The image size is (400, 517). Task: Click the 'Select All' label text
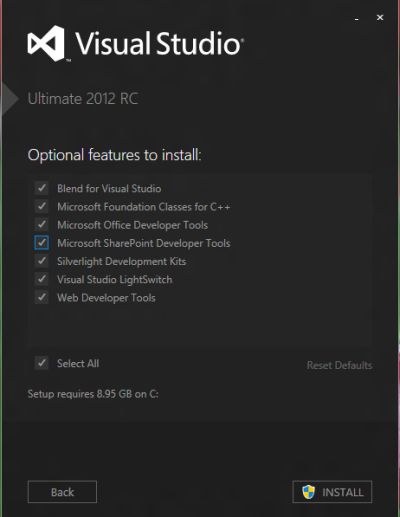tap(78, 363)
